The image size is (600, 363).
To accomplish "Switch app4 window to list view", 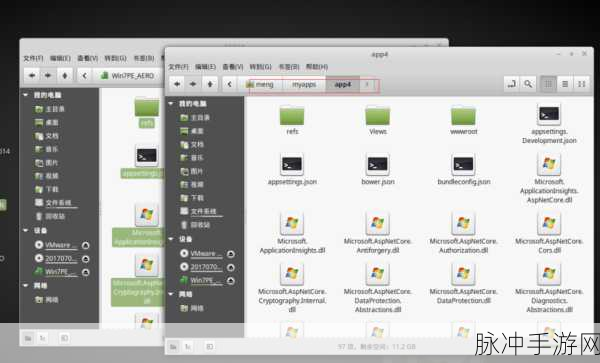I will point(565,84).
